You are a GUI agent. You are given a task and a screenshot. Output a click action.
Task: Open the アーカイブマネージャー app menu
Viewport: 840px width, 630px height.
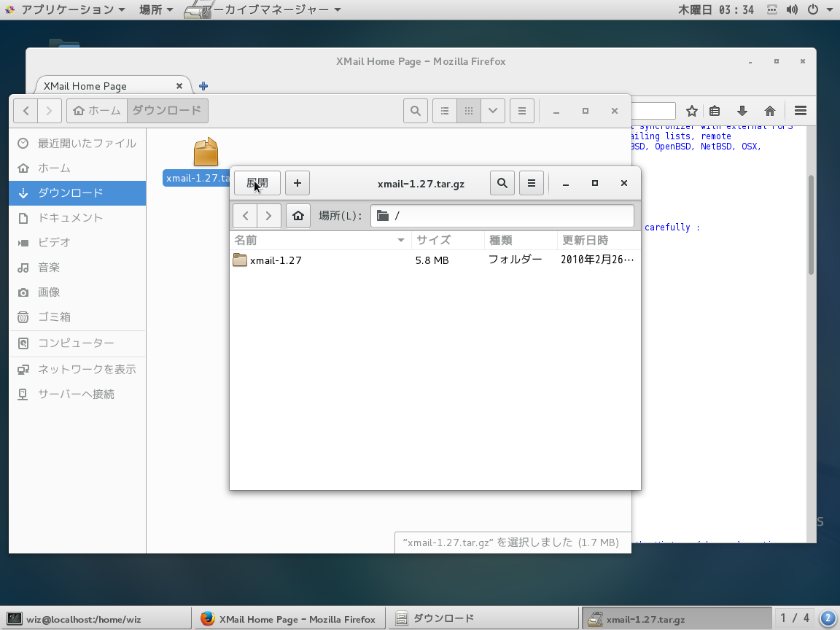pyautogui.click(x=263, y=9)
